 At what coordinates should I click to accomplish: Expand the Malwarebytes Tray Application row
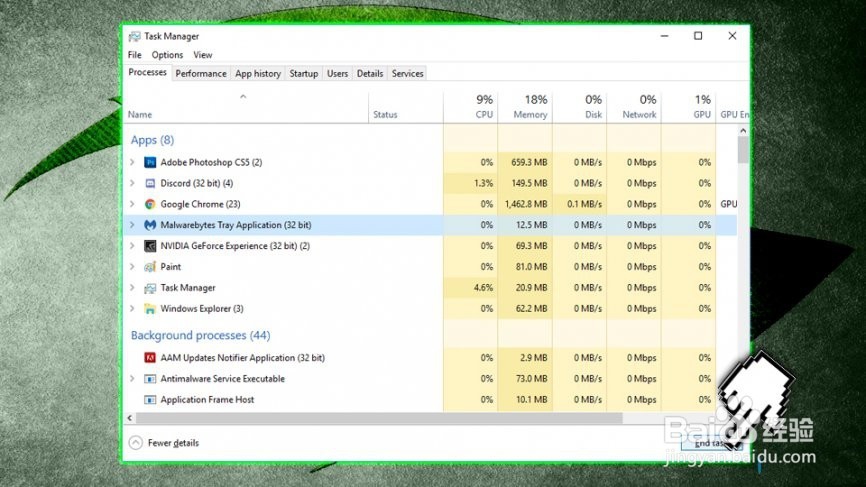(x=132, y=225)
